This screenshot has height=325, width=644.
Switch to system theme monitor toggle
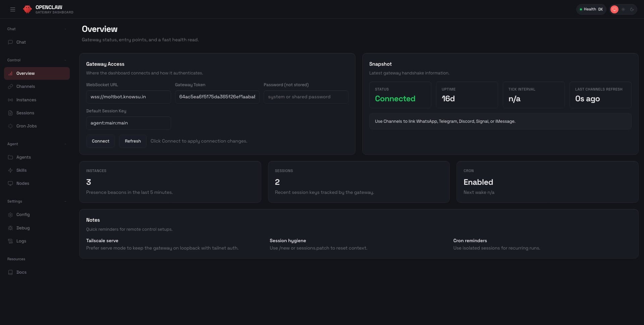coord(614,9)
